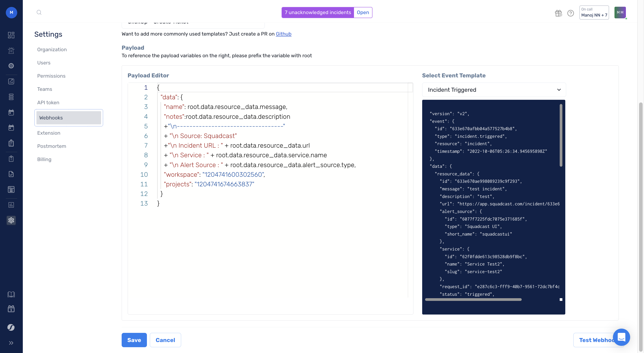Click the search magnifier icon

tap(39, 13)
